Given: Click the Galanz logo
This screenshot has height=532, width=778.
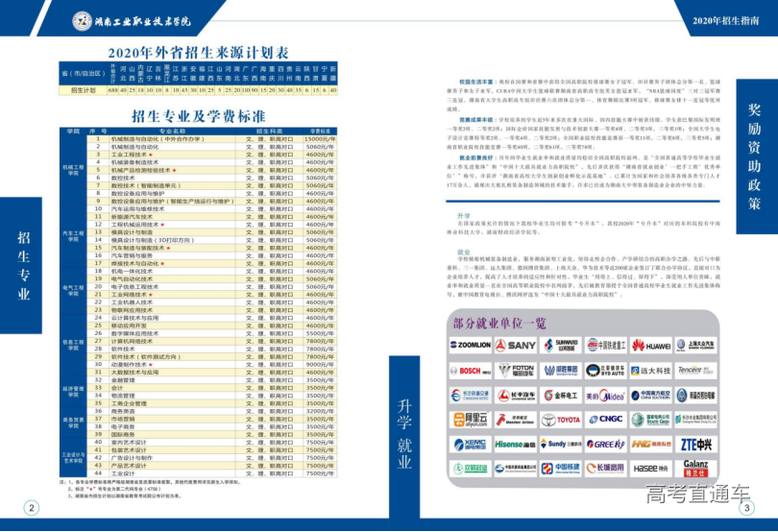Looking at the screenshot, I should [x=695, y=469].
